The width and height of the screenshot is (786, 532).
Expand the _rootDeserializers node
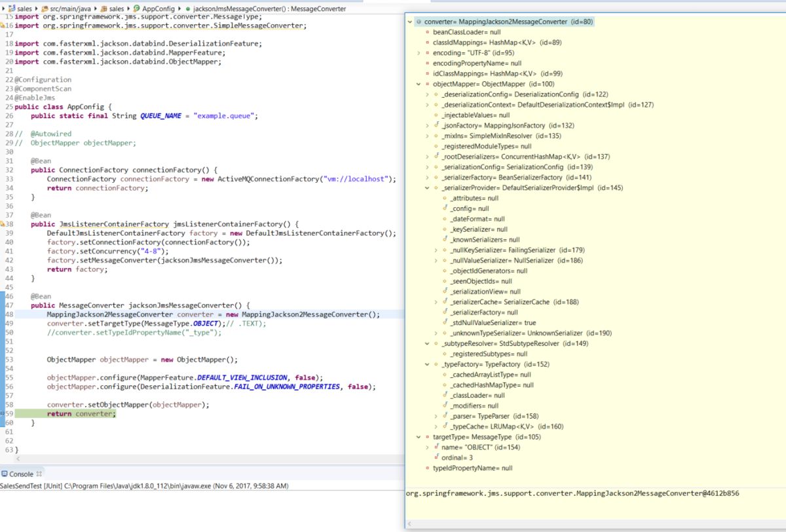click(x=427, y=157)
